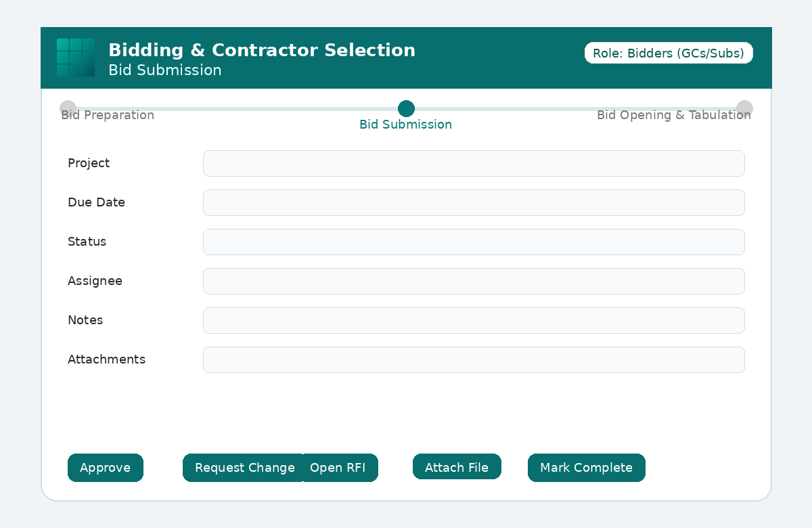Click Mark Complete button

(587, 468)
